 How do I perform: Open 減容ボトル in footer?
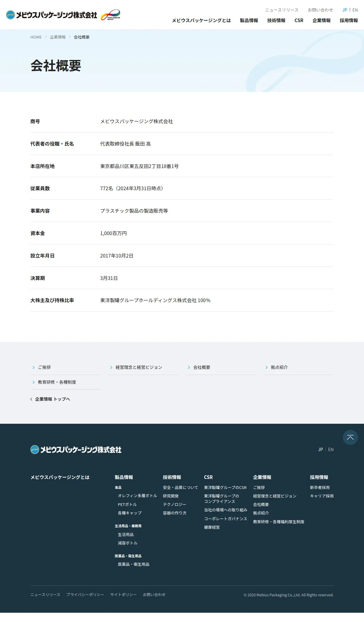(x=128, y=543)
